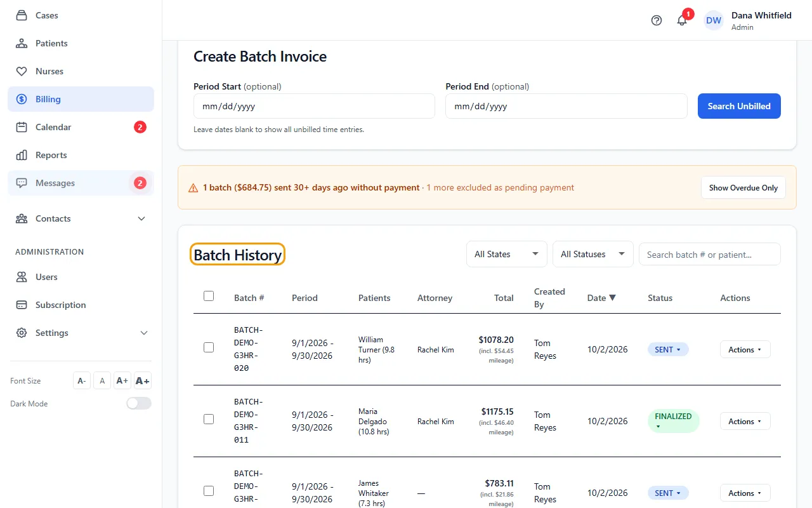Open the All Statuses dropdown
The width and height of the screenshot is (812, 508).
pyautogui.click(x=593, y=254)
